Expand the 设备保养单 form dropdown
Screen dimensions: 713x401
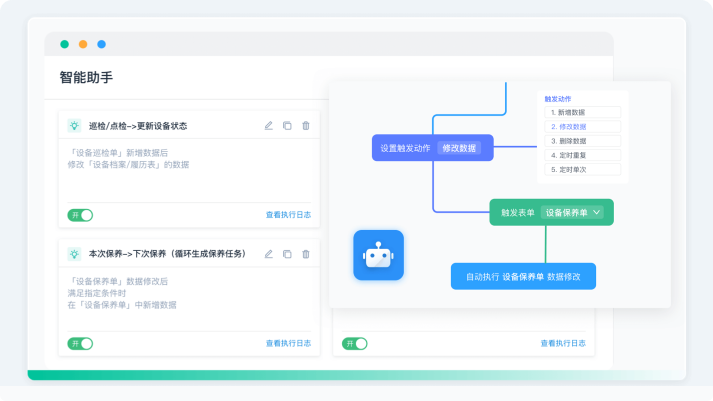(x=572, y=212)
